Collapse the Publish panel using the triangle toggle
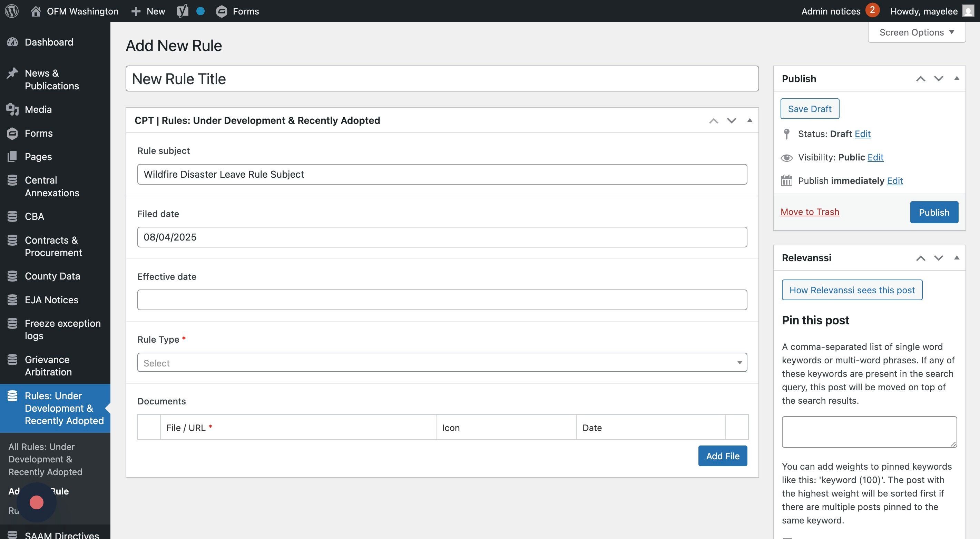980x539 pixels. 957,78
